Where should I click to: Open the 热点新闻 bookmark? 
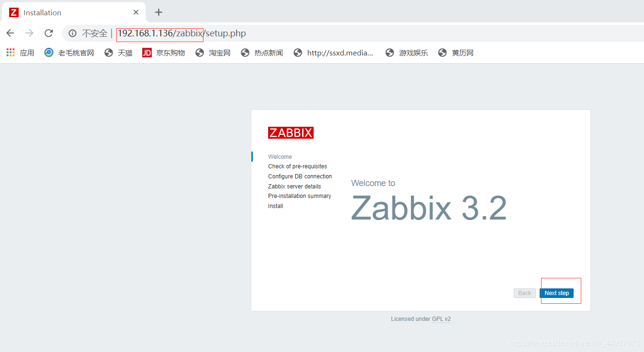262,53
